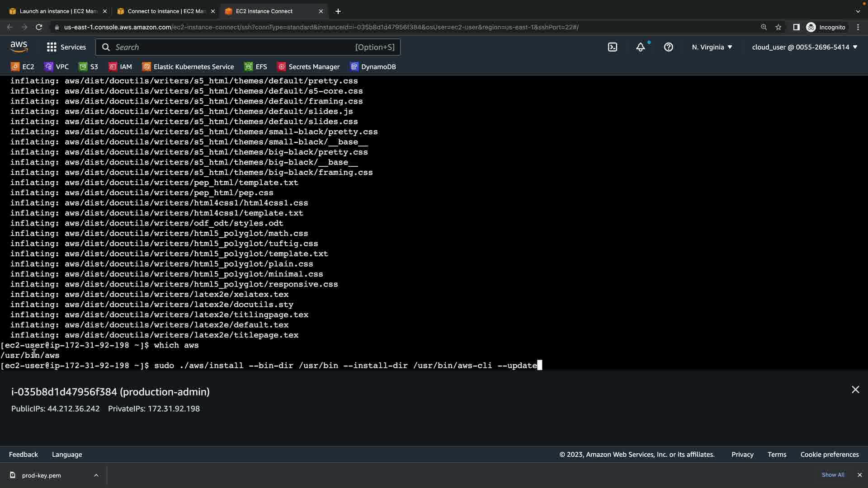
Task: Open the help question-mark icon
Action: pos(668,47)
